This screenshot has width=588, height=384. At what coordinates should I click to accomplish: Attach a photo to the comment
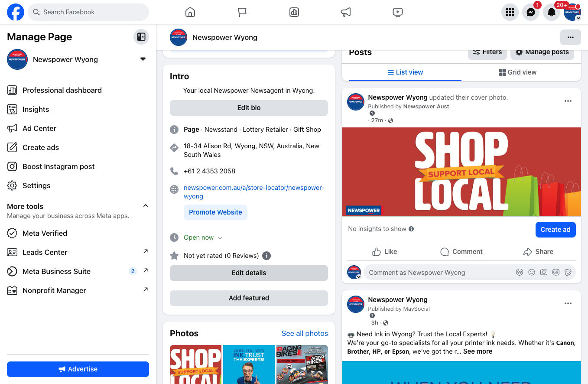544,273
